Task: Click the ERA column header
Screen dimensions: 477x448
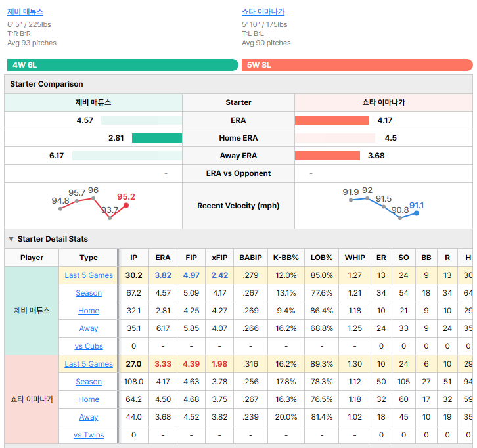Action: coord(163,258)
